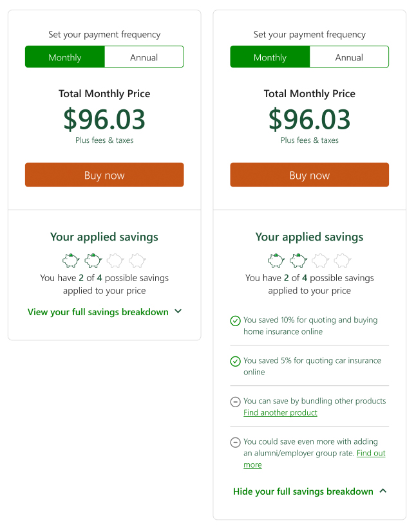Open the Find another product link

coord(280,412)
